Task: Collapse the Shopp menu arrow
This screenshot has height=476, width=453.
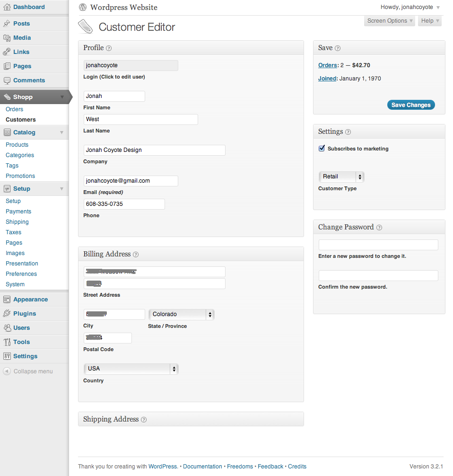Action: coord(62,97)
